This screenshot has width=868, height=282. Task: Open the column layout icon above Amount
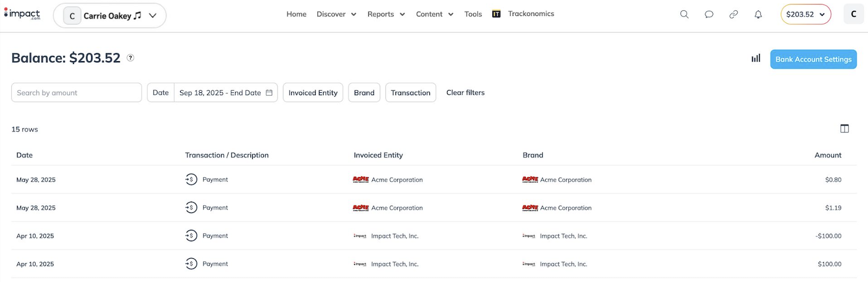pyautogui.click(x=844, y=129)
